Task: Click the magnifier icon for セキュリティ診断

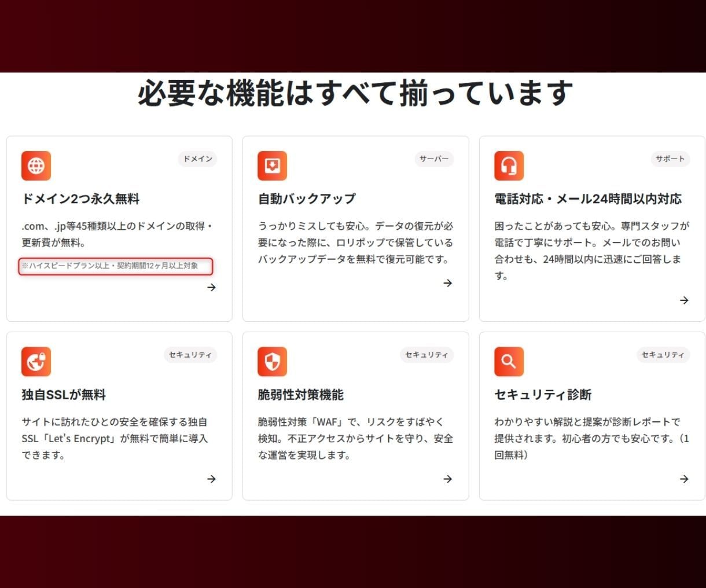Action: coord(509,362)
